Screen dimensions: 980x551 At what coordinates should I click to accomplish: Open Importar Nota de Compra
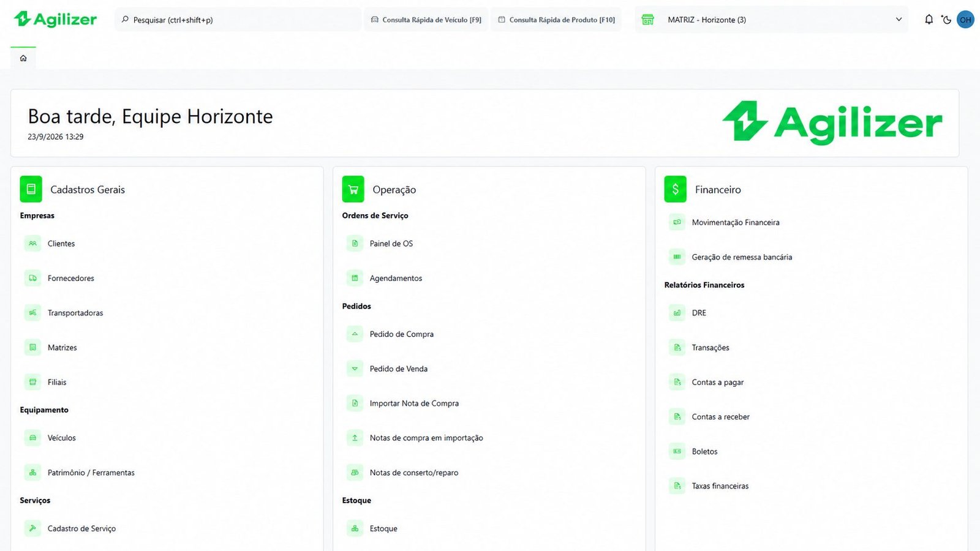click(414, 403)
